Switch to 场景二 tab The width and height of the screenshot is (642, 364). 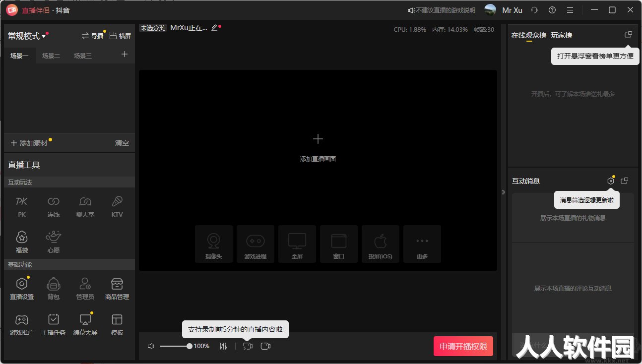coord(51,56)
